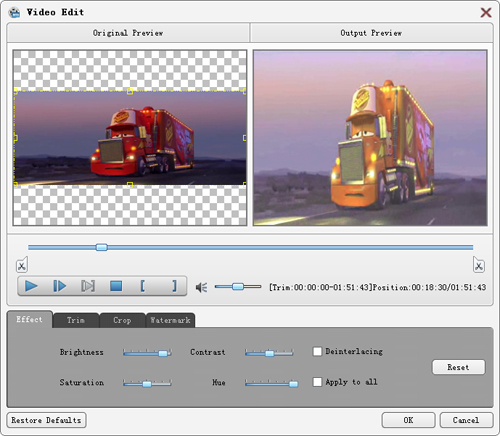
Task: Click the video seek bar thumb
Action: coord(102,247)
